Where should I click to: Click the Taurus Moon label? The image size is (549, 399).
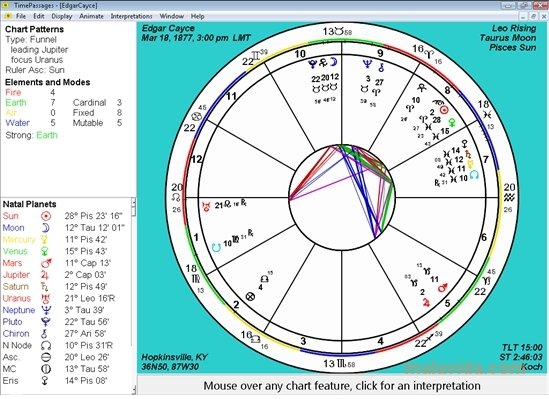coord(508,38)
